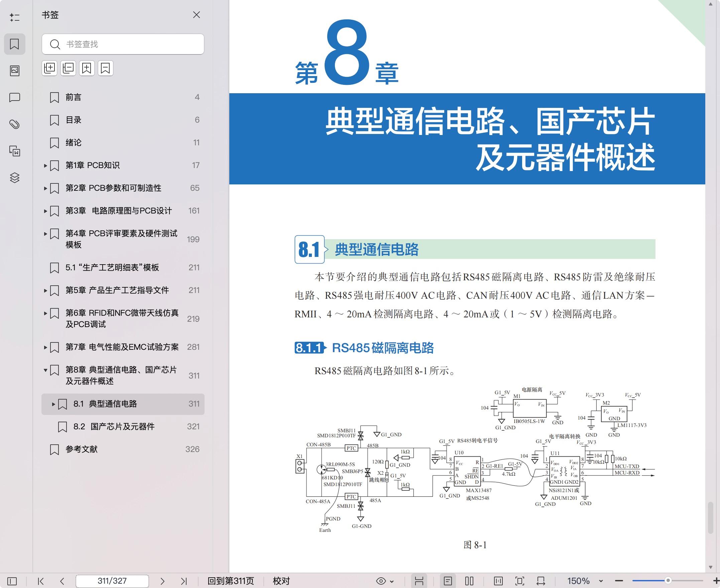This screenshot has height=588, width=720.
Task: Click the bookmark search field
Action: tap(123, 44)
